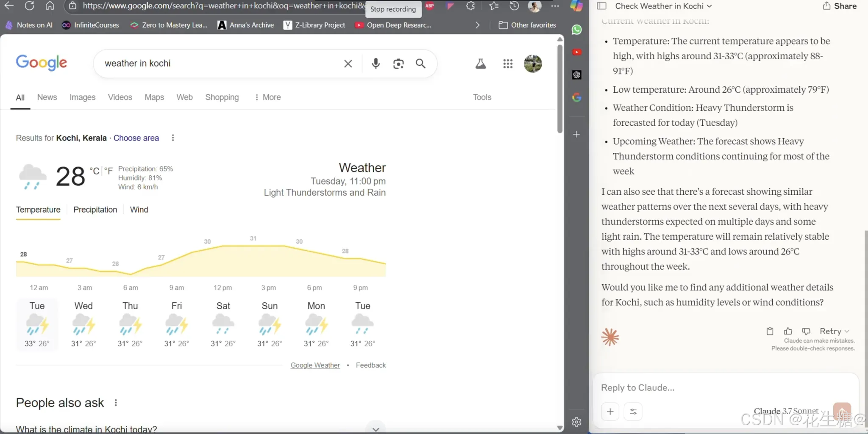868x434 pixels.
Task: Switch to the Shopping search tab
Action: 222,97
